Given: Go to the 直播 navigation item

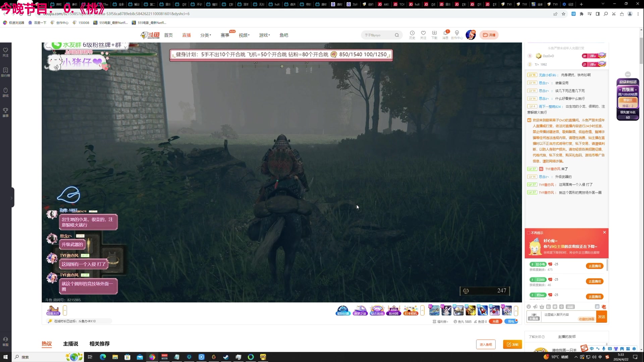Looking at the screenshot, I should coord(186,35).
